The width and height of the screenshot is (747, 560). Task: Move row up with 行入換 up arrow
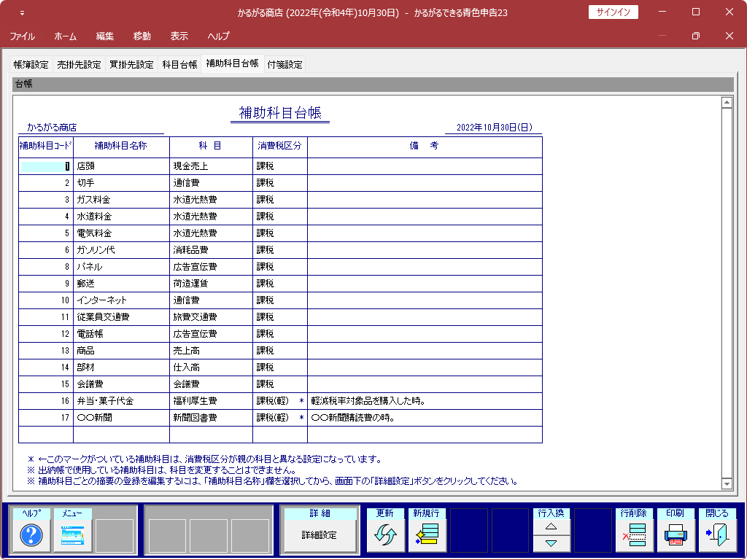(551, 526)
